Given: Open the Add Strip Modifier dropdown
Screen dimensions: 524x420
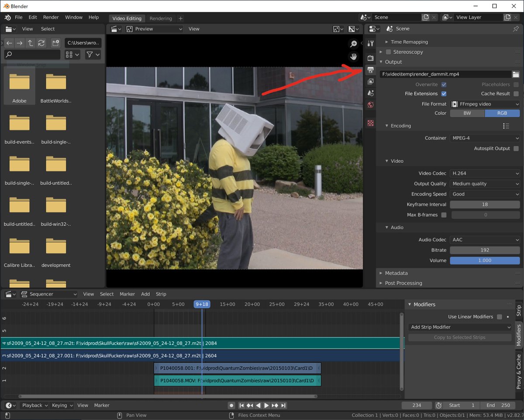Looking at the screenshot, I should pyautogui.click(x=460, y=327).
